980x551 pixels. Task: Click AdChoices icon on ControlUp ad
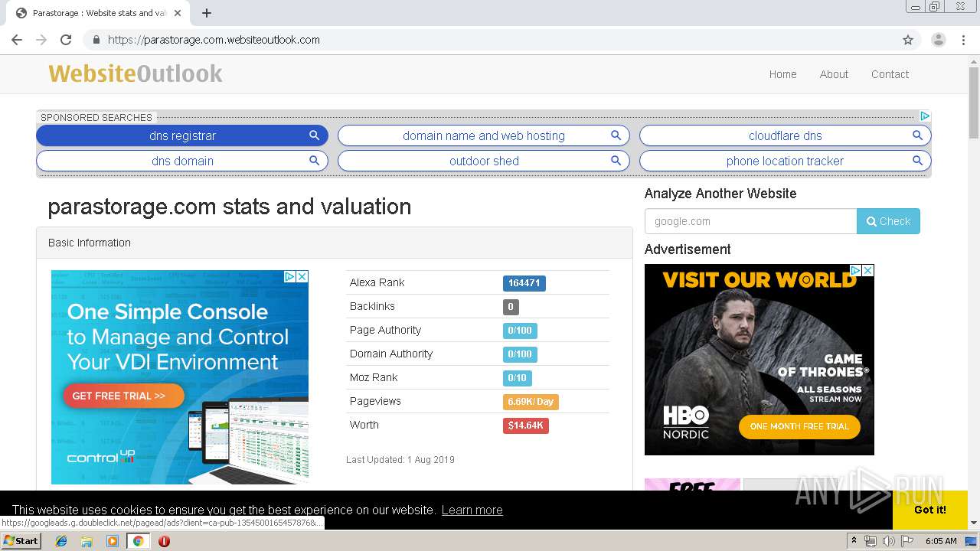[290, 276]
